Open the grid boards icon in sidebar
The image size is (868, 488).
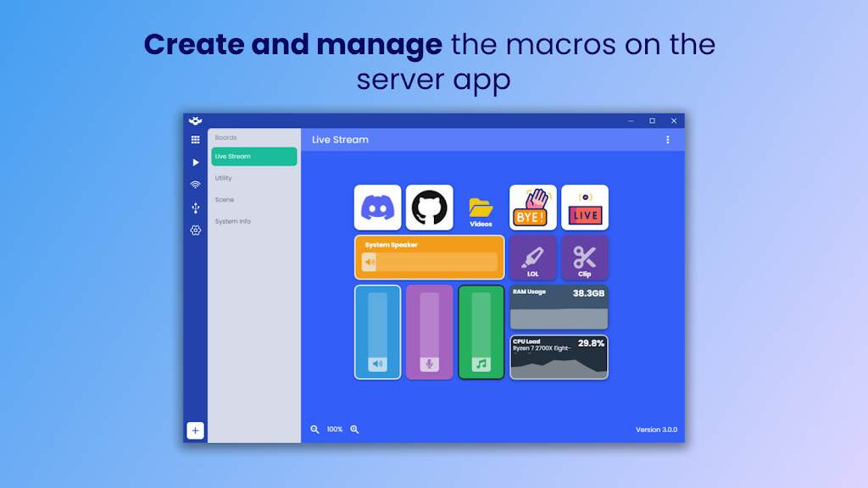point(196,140)
